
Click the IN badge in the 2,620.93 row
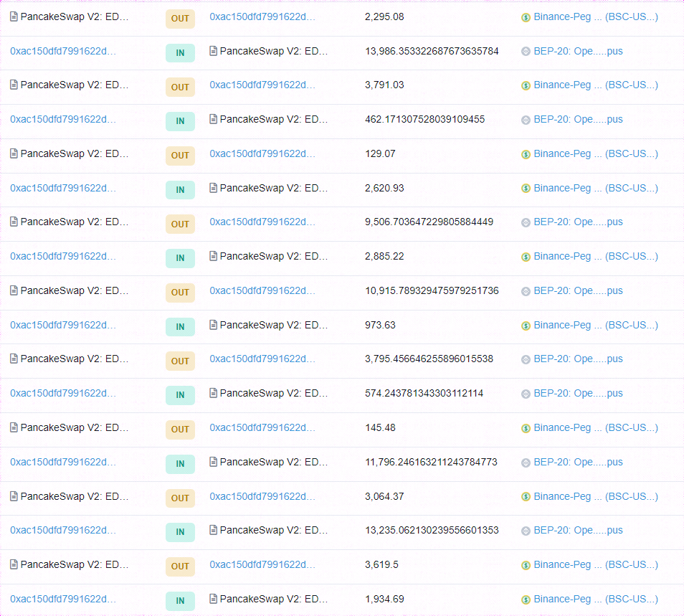click(180, 190)
